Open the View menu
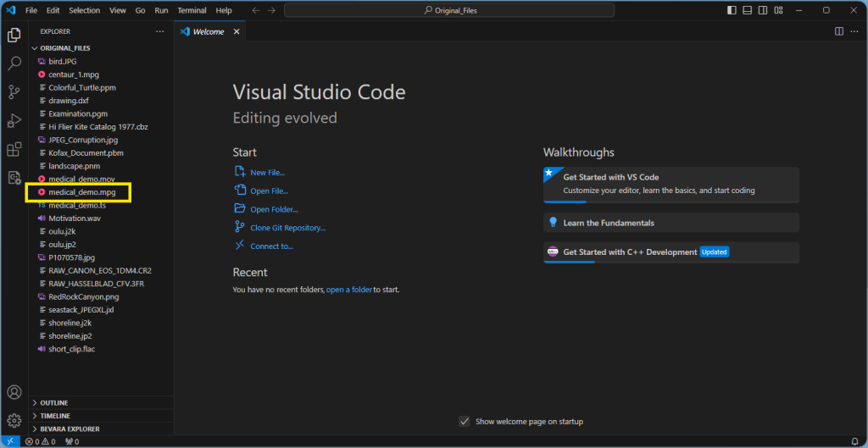 118,10
